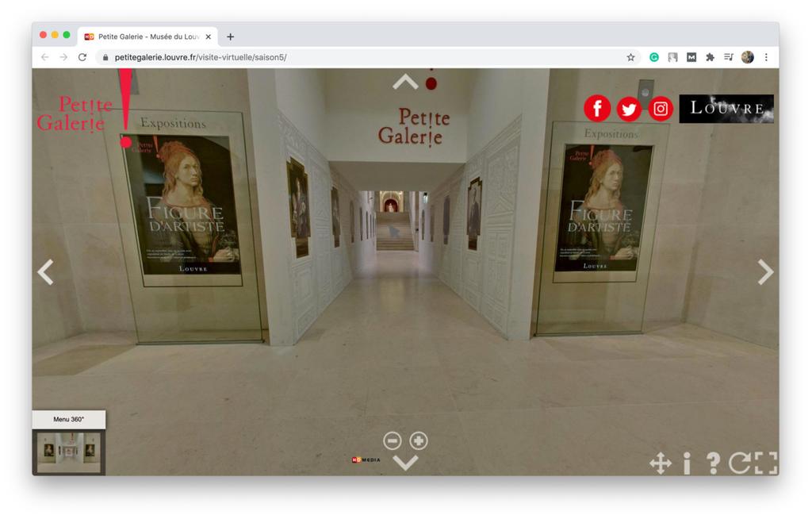Toggle the move/drag mode cross-arrows icon
The height and width of the screenshot is (519, 812).
click(661, 463)
